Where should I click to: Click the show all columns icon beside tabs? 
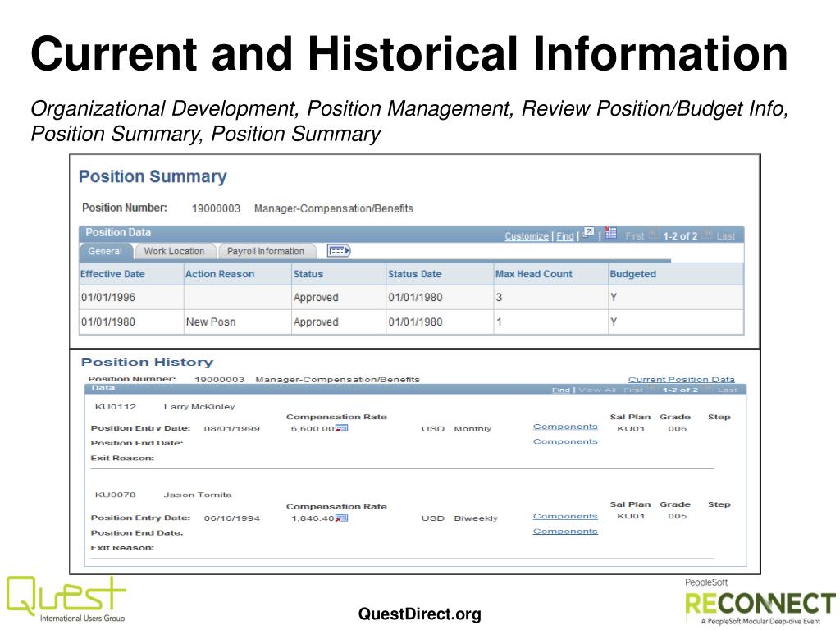tap(339, 251)
